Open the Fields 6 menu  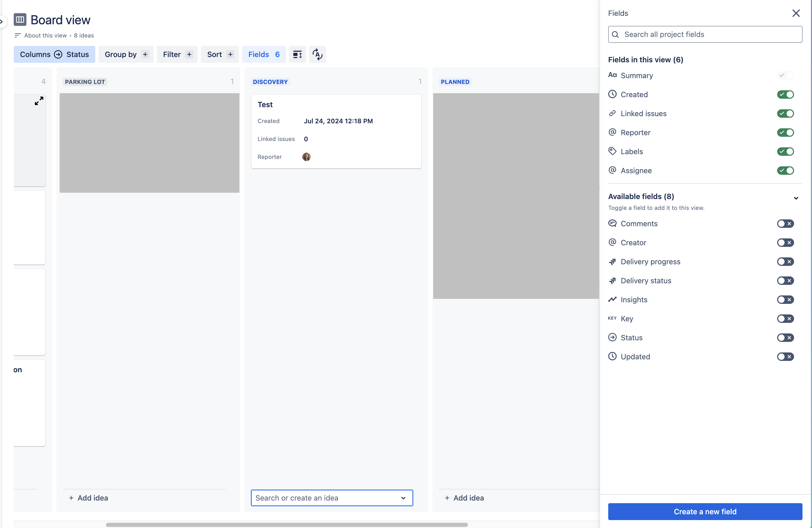coord(264,55)
